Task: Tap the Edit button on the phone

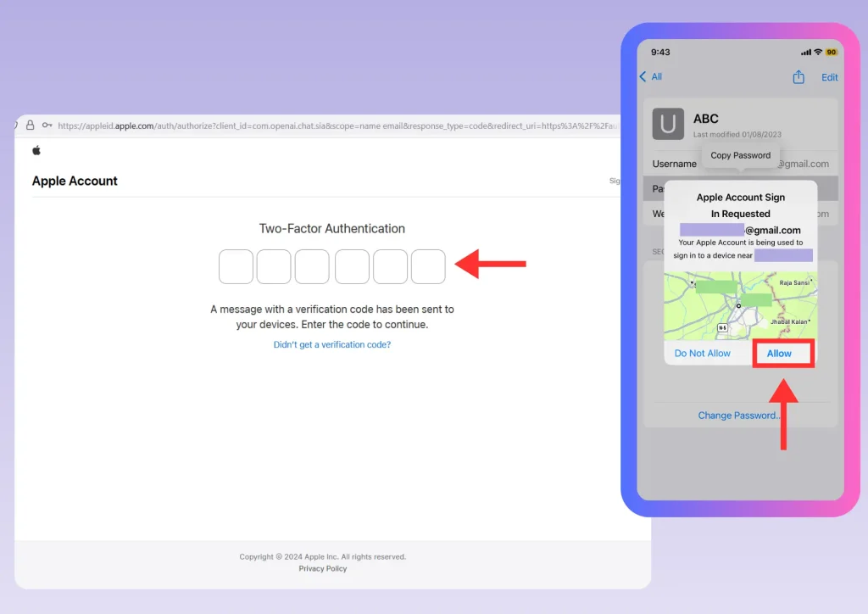Action: click(829, 77)
